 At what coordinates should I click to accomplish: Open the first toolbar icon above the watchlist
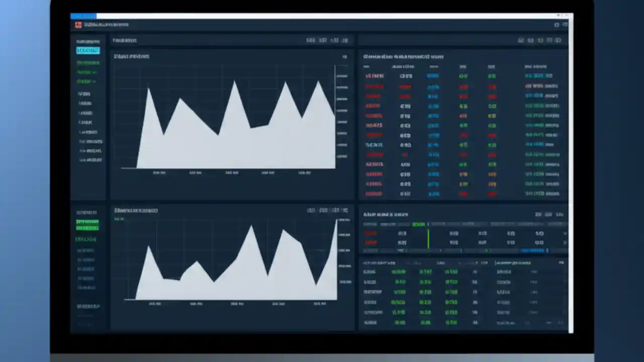[x=521, y=40]
